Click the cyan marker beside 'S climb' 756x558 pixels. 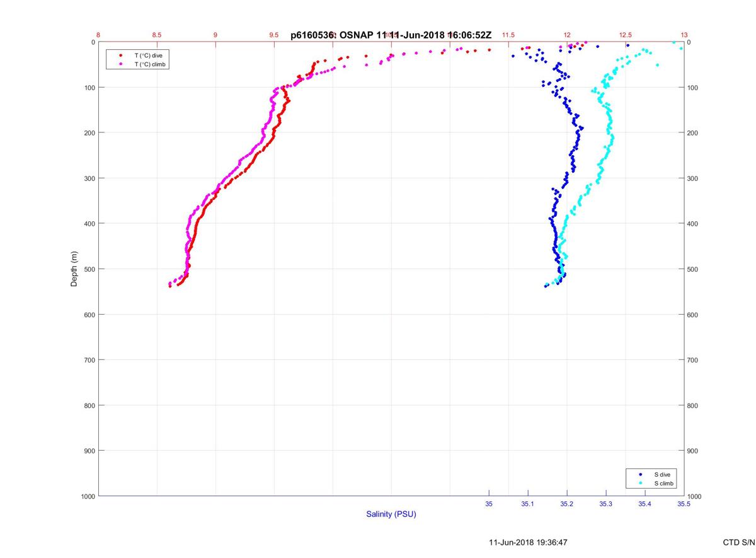[641, 483]
